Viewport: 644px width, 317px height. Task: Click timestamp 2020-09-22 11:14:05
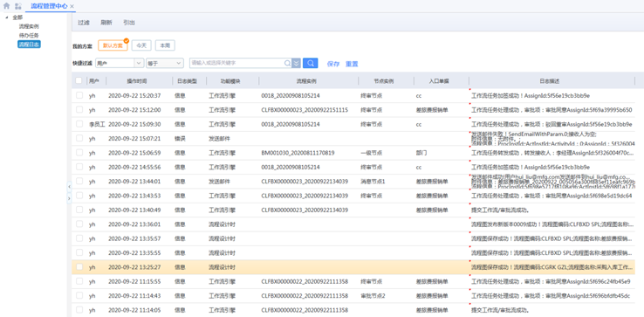[134, 310]
